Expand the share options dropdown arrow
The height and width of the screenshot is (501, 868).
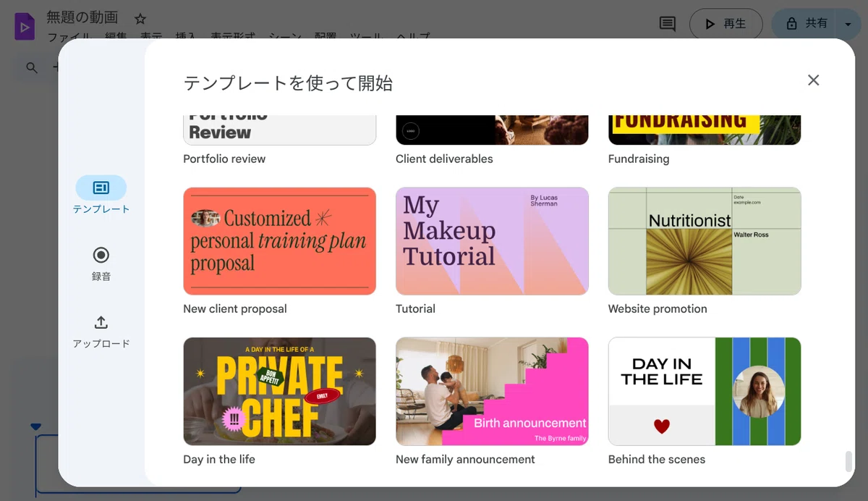(x=848, y=24)
